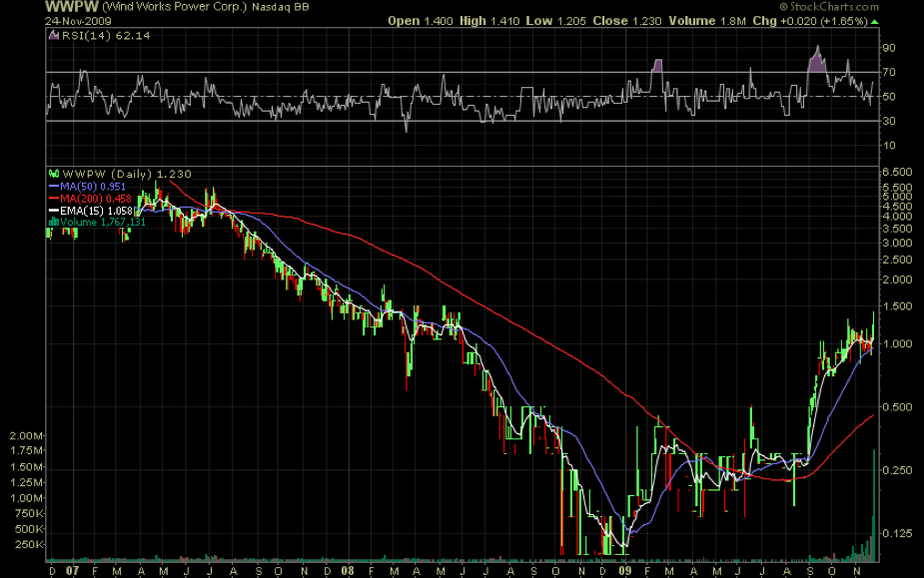Click the volume axis label 1.00M

pos(26,498)
